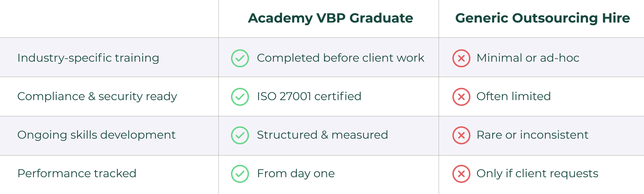644x194 pixels.
Task: Click red X icon beside Minimal or ad-hoc
Action: [x=461, y=58]
